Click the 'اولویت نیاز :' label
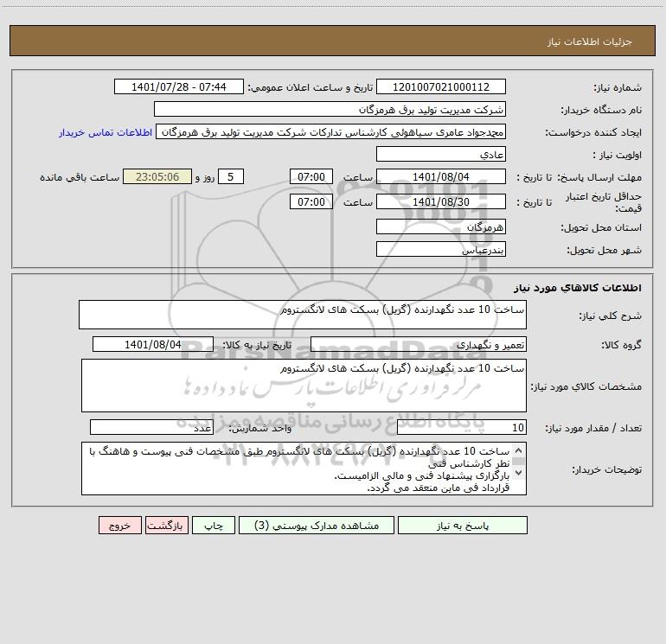The image size is (666, 644). 618,155
